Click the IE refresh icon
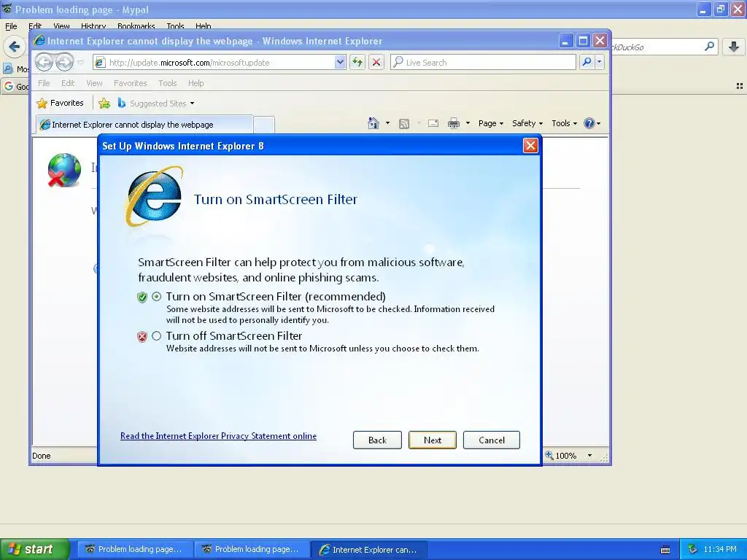 [x=357, y=62]
